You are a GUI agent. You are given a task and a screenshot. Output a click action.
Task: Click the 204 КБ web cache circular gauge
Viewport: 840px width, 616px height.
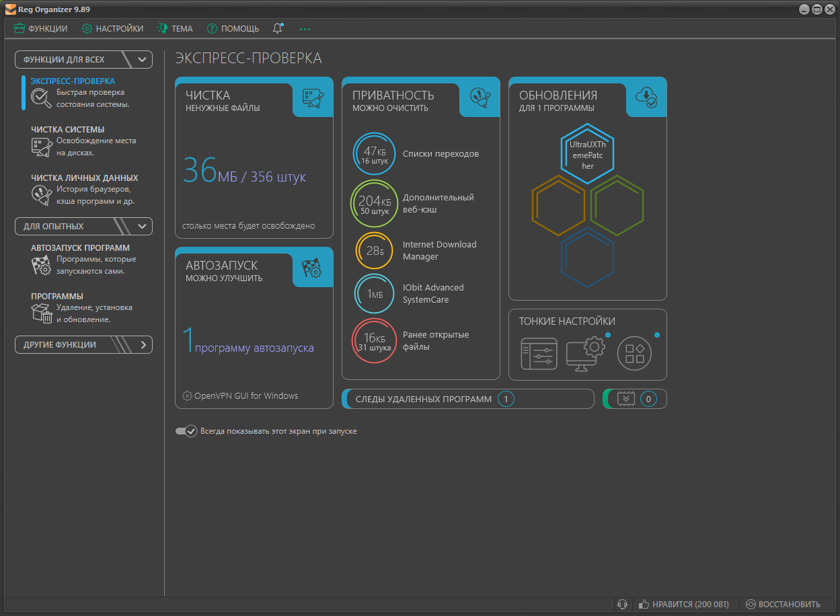tap(374, 202)
